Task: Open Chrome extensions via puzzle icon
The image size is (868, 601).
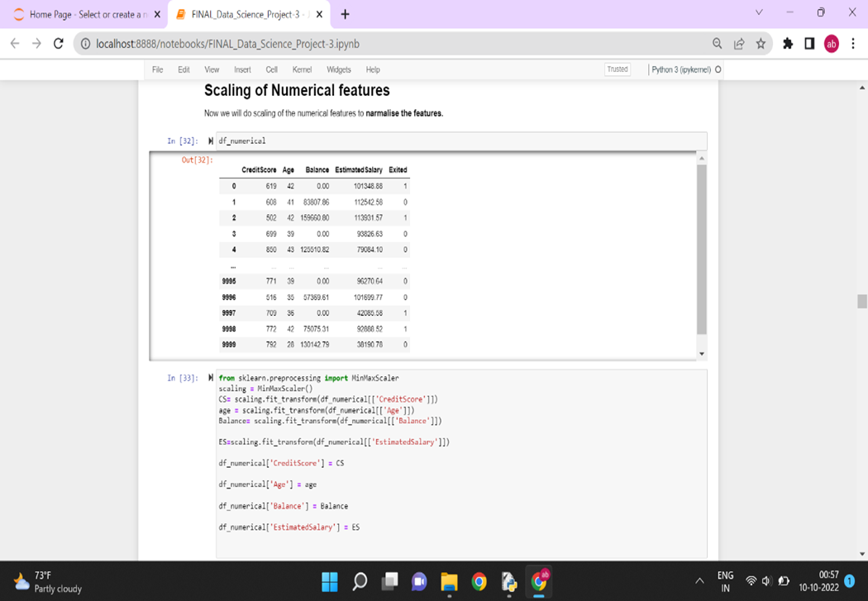Action: click(788, 42)
